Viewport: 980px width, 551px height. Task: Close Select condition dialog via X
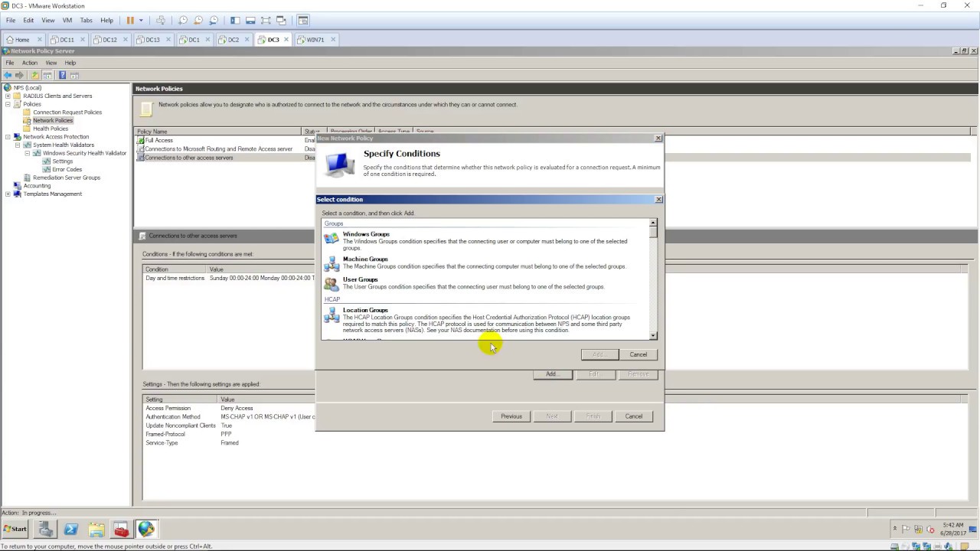(658, 199)
